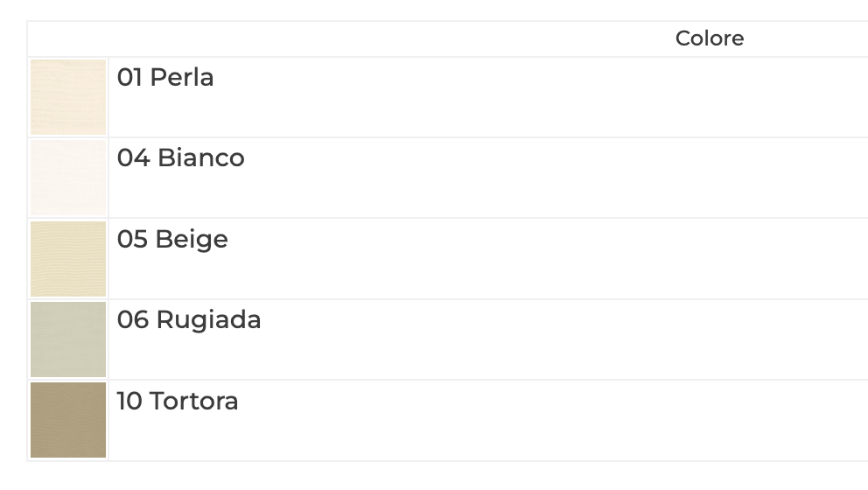
Task: Click the Colore column header
Action: (x=710, y=38)
